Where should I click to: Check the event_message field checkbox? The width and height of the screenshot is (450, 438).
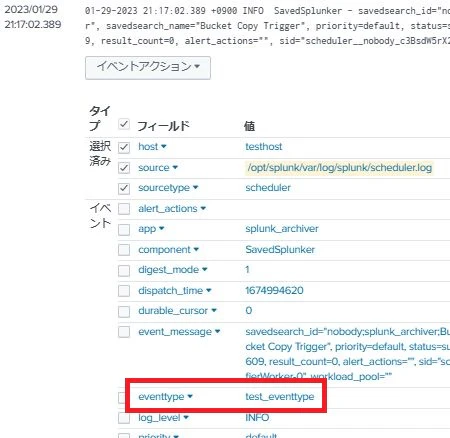pyautogui.click(x=124, y=332)
